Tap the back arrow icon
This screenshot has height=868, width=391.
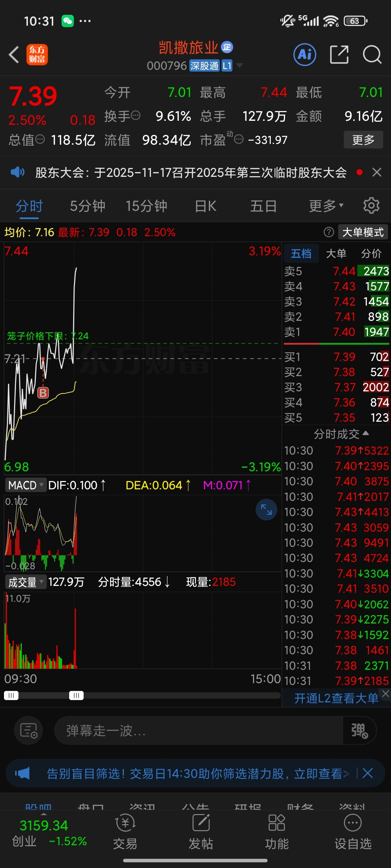14,55
